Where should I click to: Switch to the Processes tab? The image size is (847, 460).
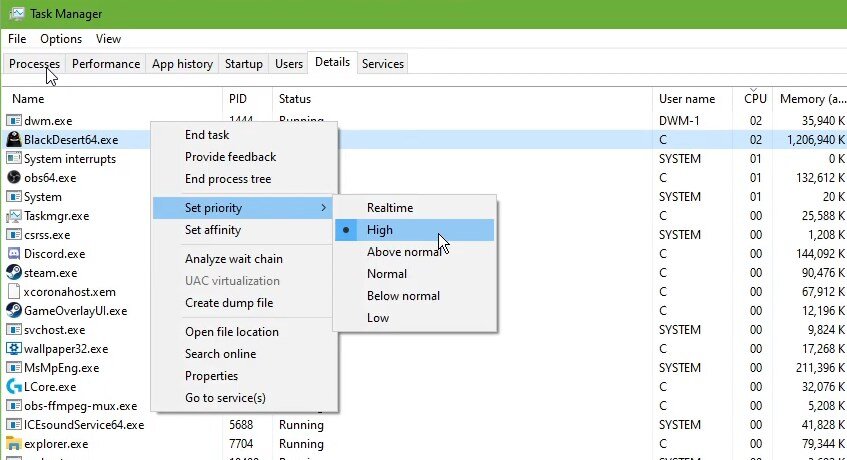34,64
